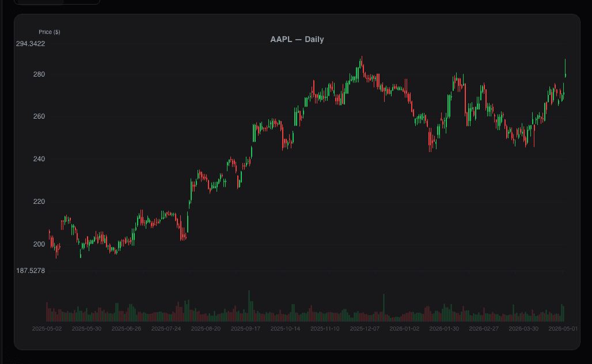Image resolution: width=592 pixels, height=364 pixels.
Task: Click the 2026-05-01 date label
Action: click(563, 329)
